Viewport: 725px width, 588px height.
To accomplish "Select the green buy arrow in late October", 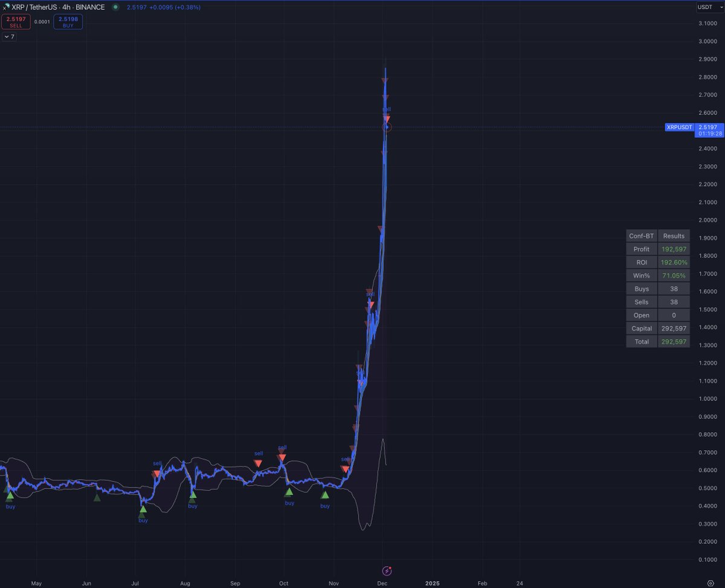I will point(325,495).
